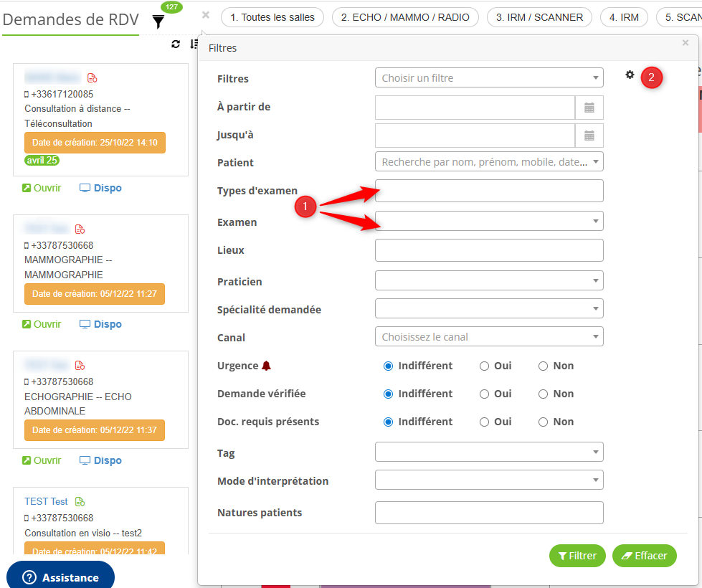Select the 3. IRM / SCANNER tab
Screen dimensions: 702x588
[x=539, y=17]
